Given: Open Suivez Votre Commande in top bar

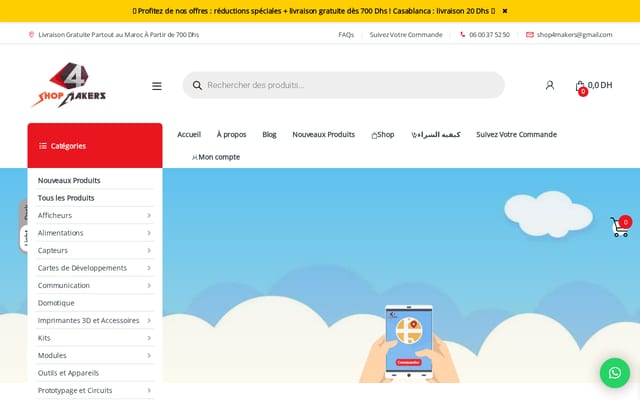Looking at the screenshot, I should coord(406,35).
